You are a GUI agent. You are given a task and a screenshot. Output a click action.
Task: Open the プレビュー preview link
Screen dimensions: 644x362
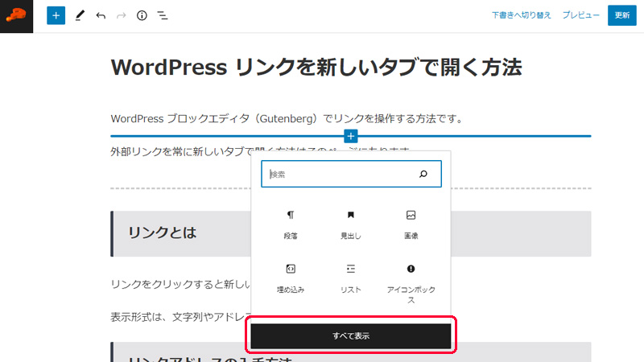tap(580, 15)
